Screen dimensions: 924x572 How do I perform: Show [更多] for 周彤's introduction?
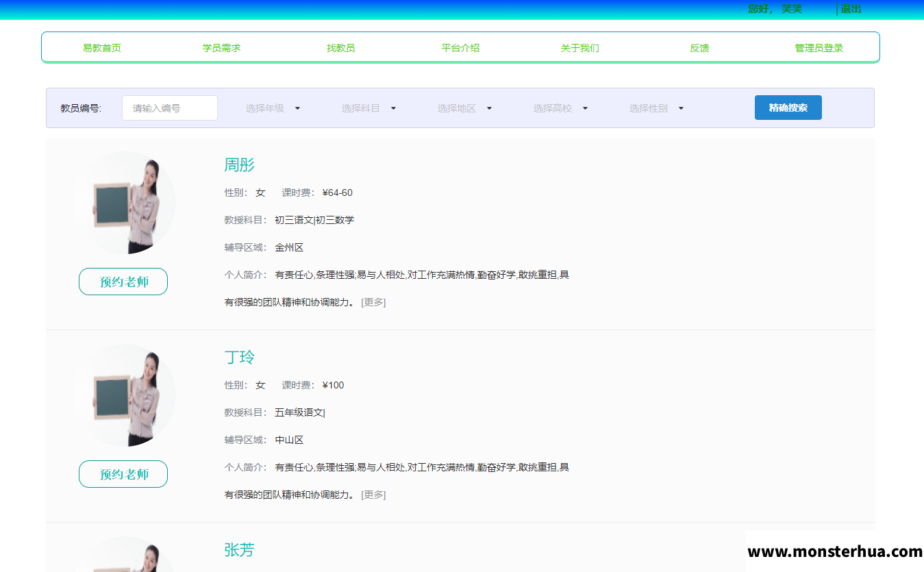[x=373, y=302]
